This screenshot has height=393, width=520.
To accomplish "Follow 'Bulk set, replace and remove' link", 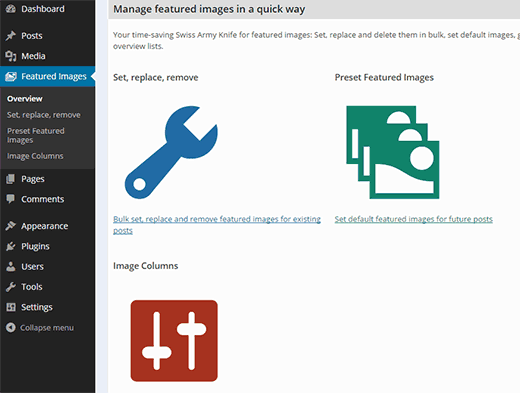I will click(217, 225).
